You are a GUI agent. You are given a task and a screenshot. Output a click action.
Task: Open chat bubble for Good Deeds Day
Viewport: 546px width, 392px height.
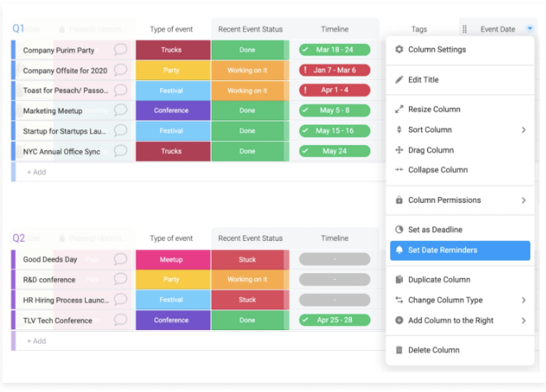tap(121, 259)
